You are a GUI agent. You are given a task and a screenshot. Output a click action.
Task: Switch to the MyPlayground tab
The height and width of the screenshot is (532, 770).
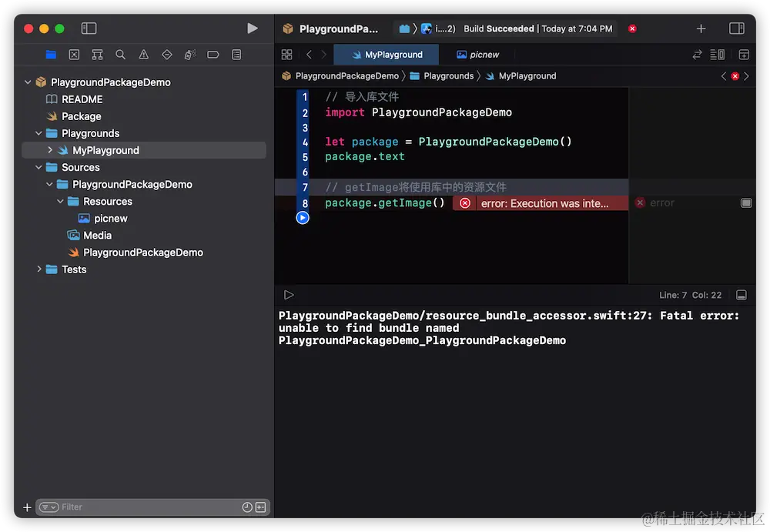(x=387, y=55)
